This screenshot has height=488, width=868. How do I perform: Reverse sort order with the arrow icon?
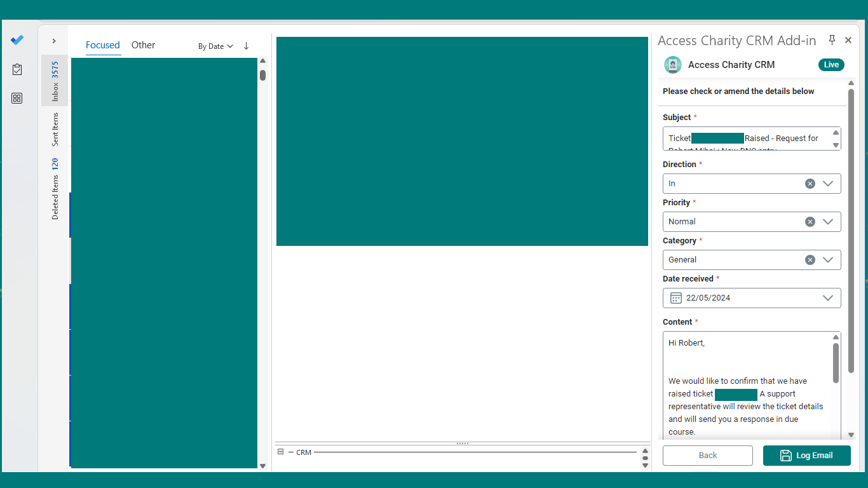point(247,46)
